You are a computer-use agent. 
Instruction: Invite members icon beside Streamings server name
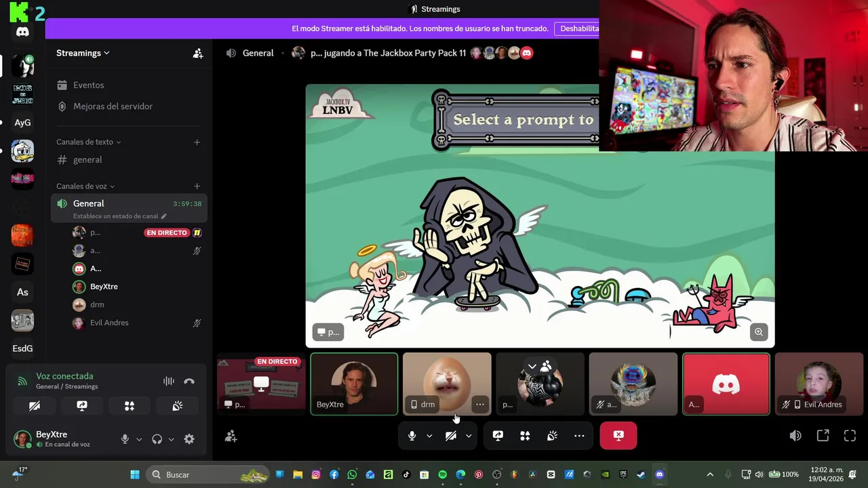tap(198, 53)
